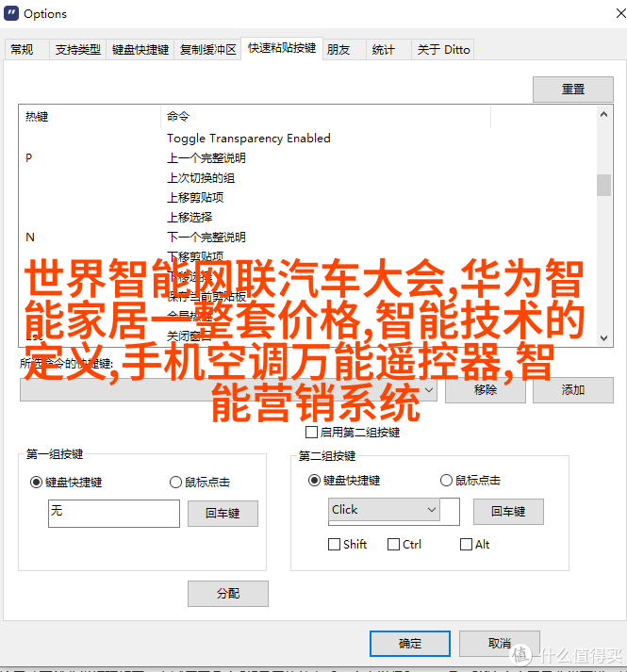Screen dimensions: 627x672
Task: Select the 上移选择 row
Action: pos(307,218)
